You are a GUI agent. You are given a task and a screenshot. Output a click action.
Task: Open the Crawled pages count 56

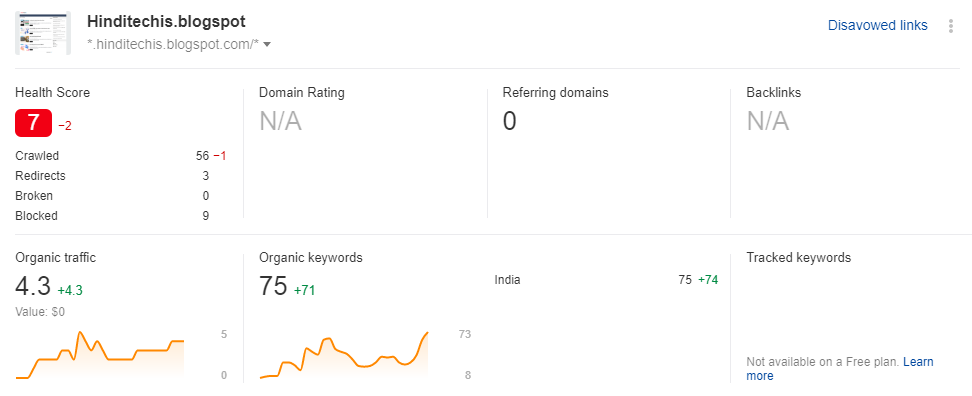pos(202,156)
